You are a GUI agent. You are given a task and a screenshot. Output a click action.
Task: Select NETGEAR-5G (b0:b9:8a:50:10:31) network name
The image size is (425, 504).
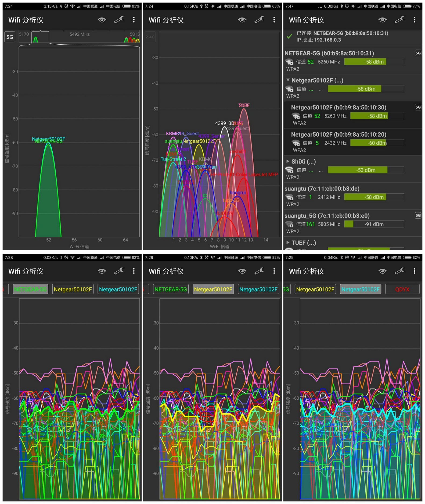click(x=329, y=53)
